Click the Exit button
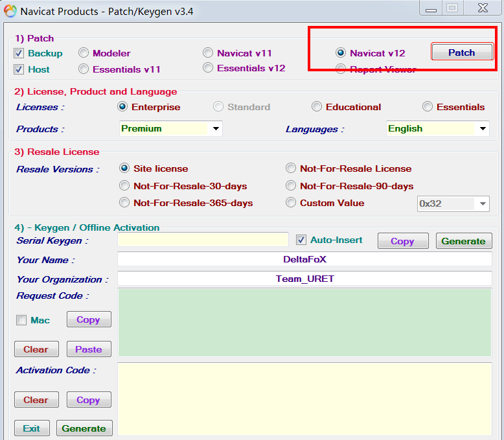 (32, 428)
